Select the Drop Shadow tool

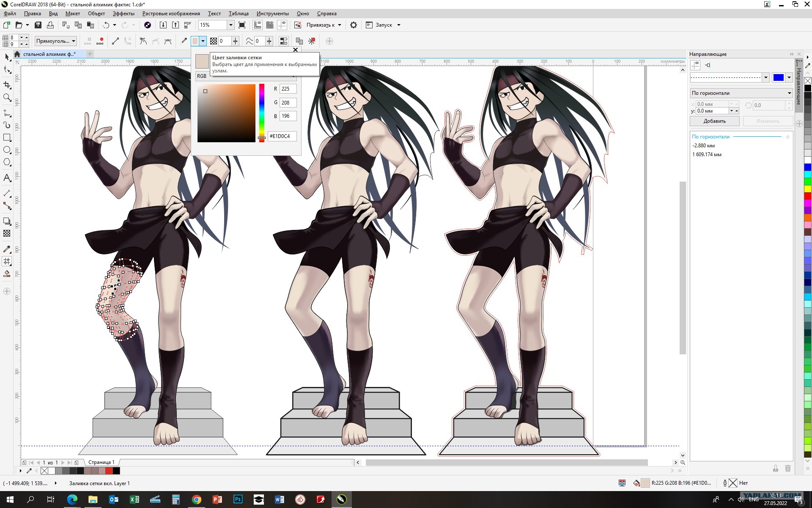7,221
